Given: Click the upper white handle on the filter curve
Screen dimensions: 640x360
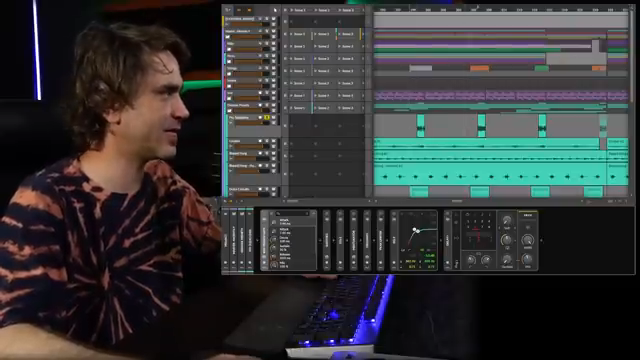Looking at the screenshot, I should tap(414, 229).
